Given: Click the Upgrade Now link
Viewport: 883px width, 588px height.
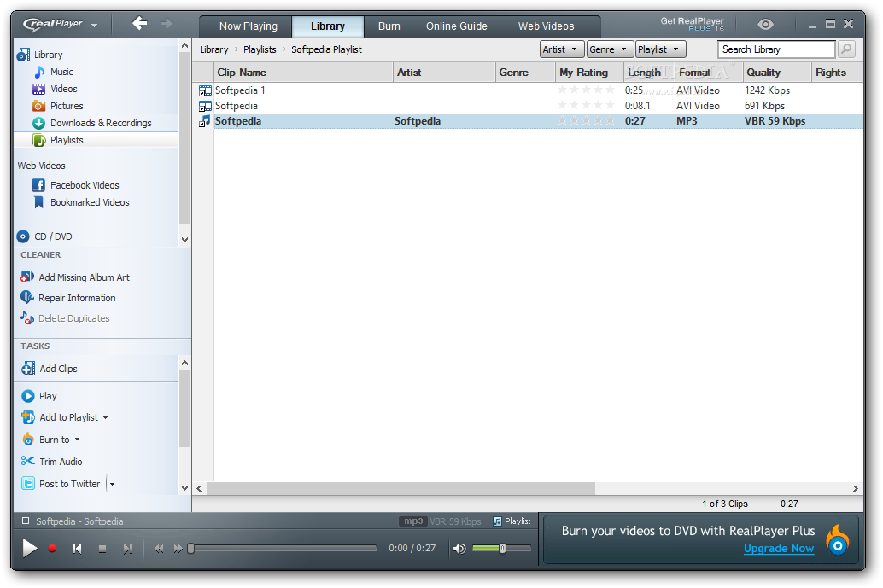Looking at the screenshot, I should (778, 549).
